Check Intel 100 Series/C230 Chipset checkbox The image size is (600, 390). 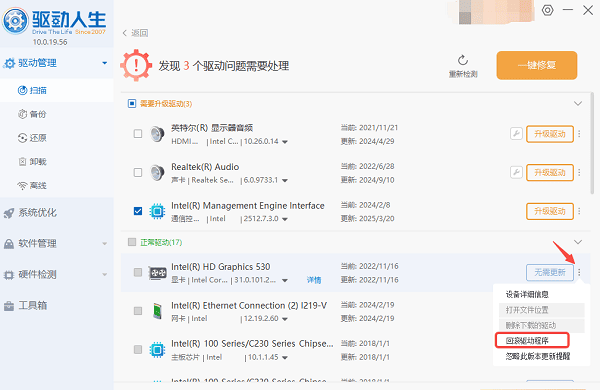pyautogui.click(x=138, y=349)
